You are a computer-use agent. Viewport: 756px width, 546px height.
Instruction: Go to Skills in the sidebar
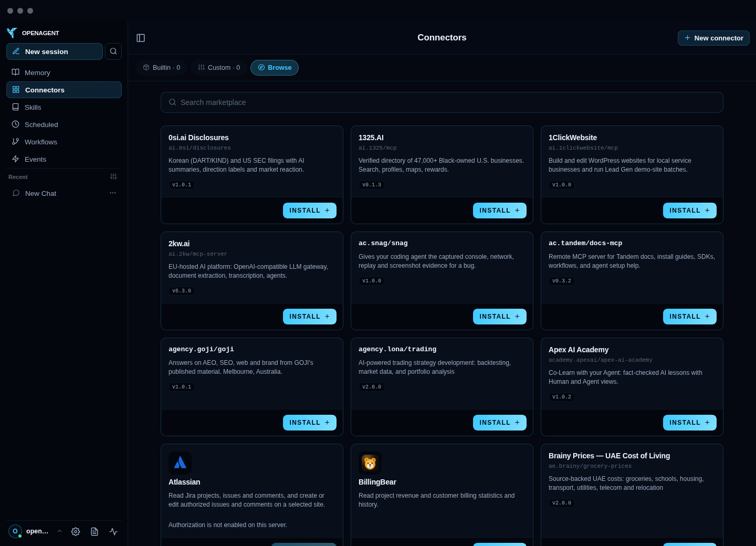64,107
